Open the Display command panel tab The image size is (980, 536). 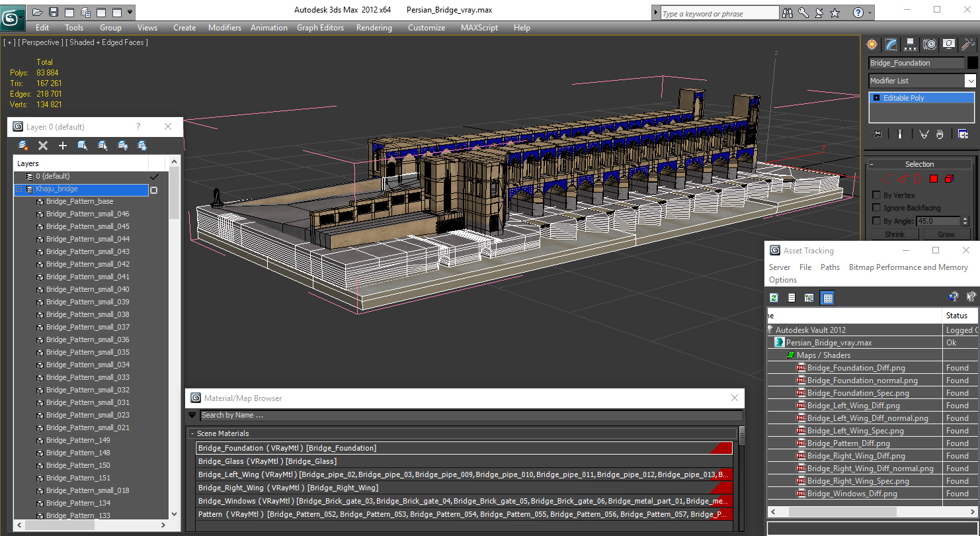pos(949,44)
